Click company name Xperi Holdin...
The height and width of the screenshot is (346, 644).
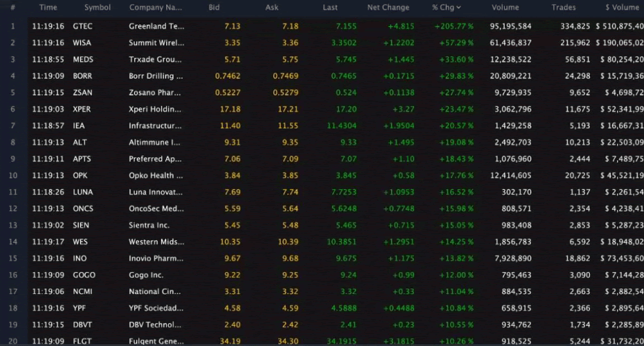point(155,109)
